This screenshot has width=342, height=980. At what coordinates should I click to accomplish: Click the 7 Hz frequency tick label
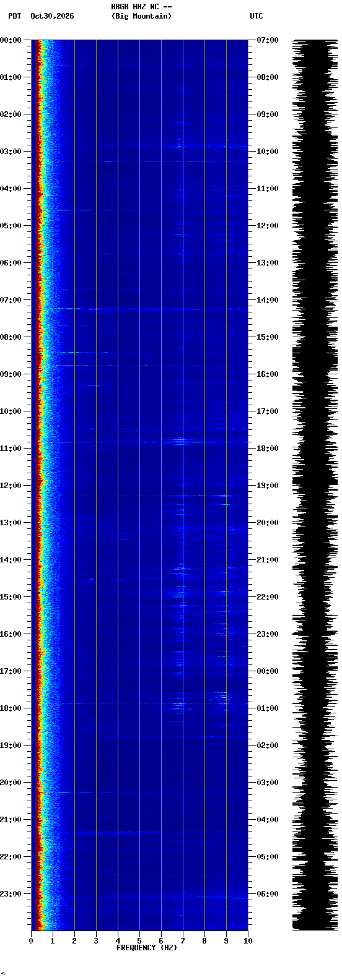coord(183,941)
